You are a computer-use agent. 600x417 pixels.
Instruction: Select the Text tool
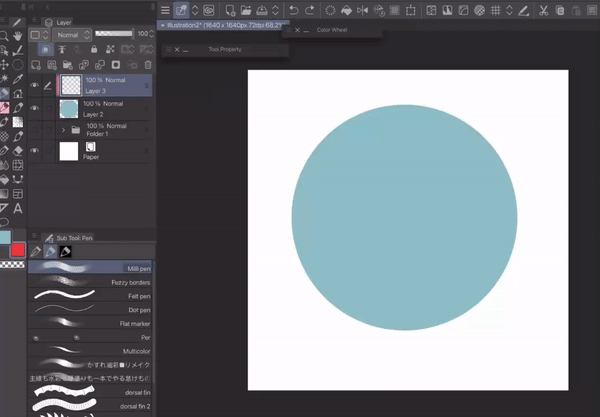coord(18,207)
